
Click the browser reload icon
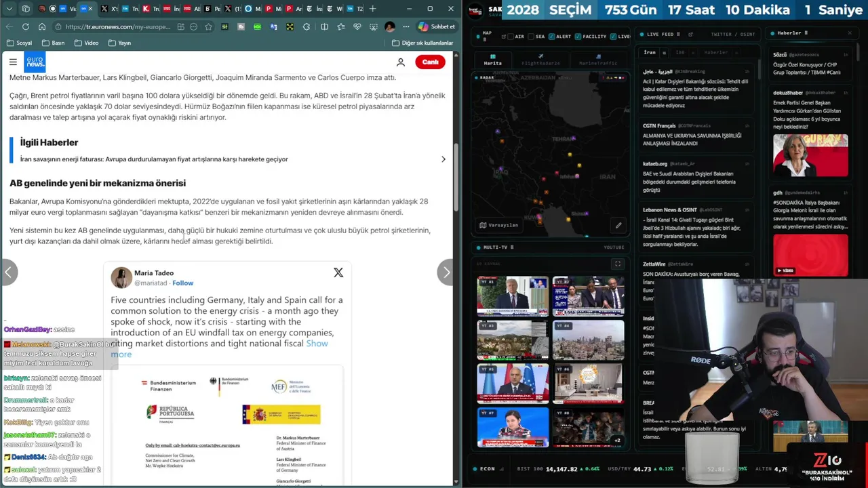tap(26, 26)
